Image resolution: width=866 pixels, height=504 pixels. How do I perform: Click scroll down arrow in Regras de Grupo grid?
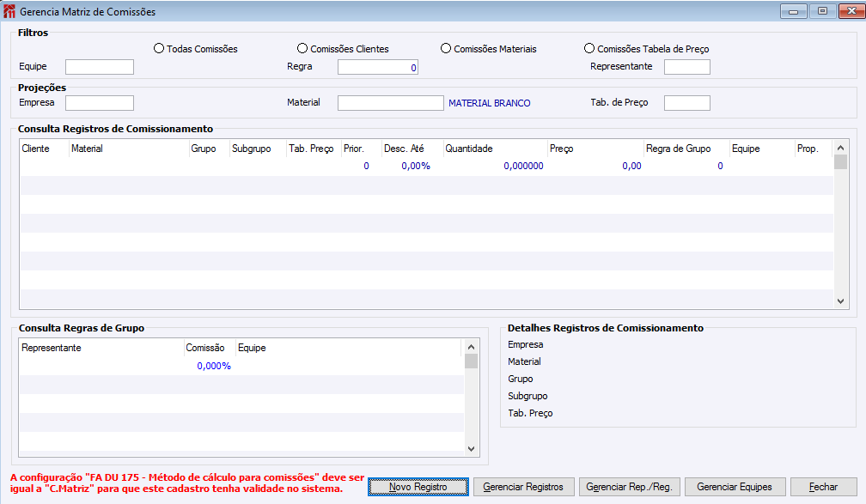coord(471,449)
